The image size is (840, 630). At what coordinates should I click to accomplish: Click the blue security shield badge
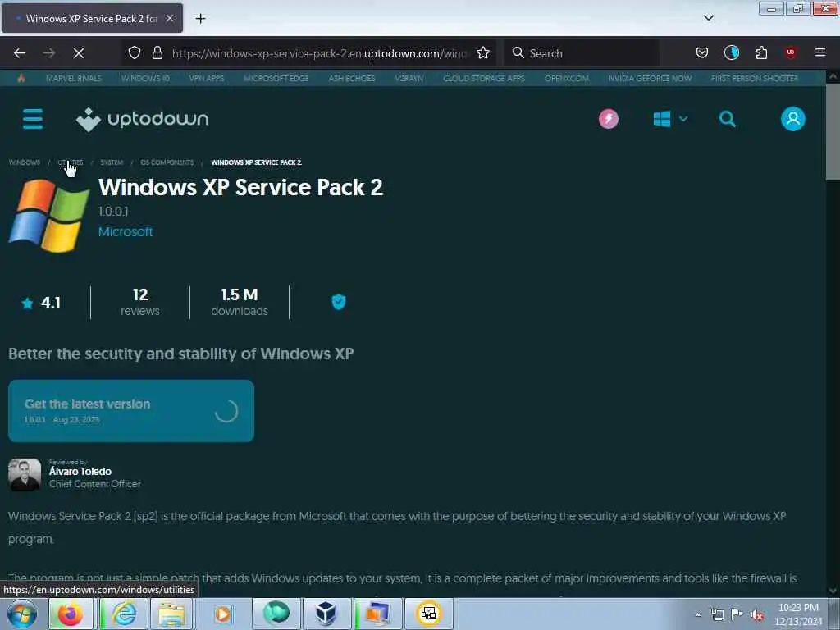pos(339,302)
